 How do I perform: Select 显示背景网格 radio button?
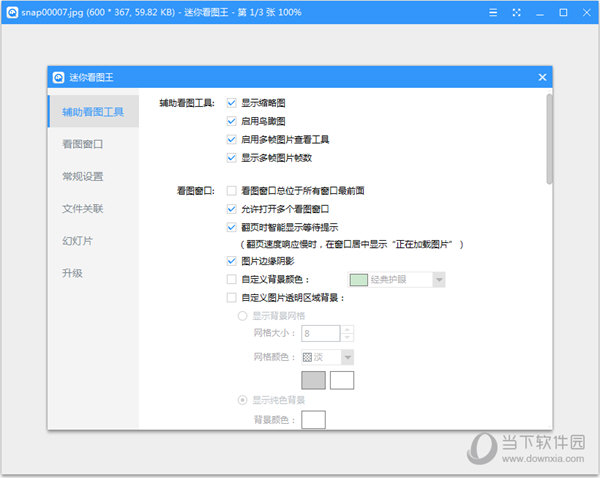pos(242,316)
